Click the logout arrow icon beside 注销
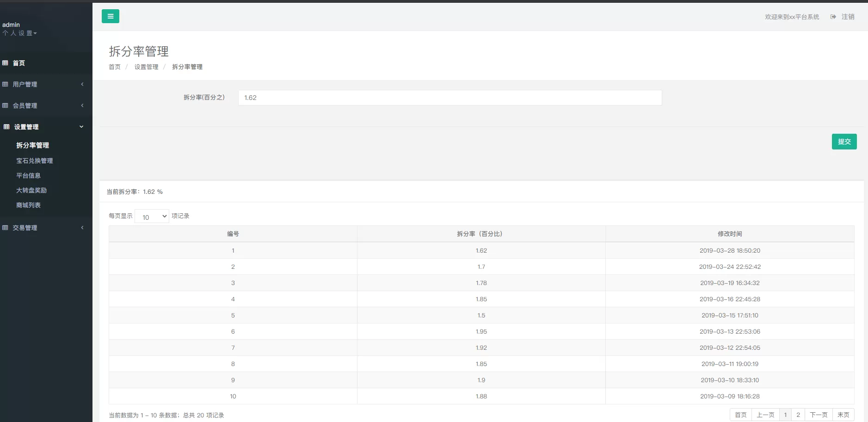Image resolution: width=868 pixels, height=422 pixels. click(x=833, y=17)
